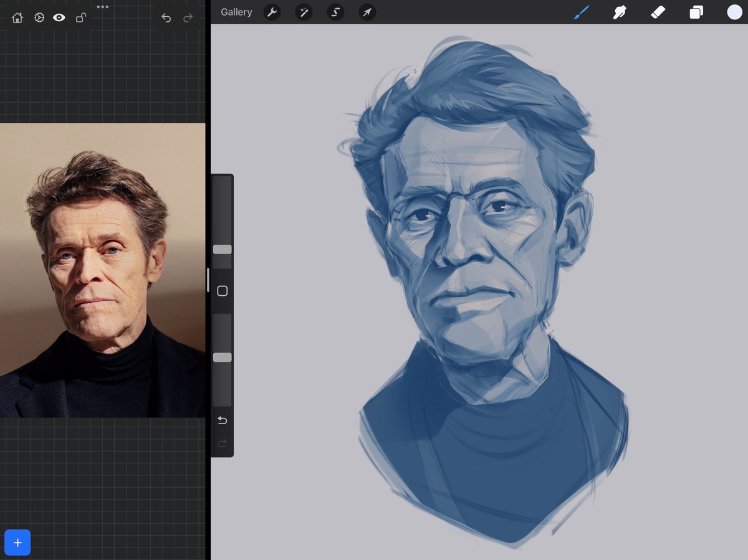
Task: Return to the Procreate Gallery
Action: click(x=236, y=12)
